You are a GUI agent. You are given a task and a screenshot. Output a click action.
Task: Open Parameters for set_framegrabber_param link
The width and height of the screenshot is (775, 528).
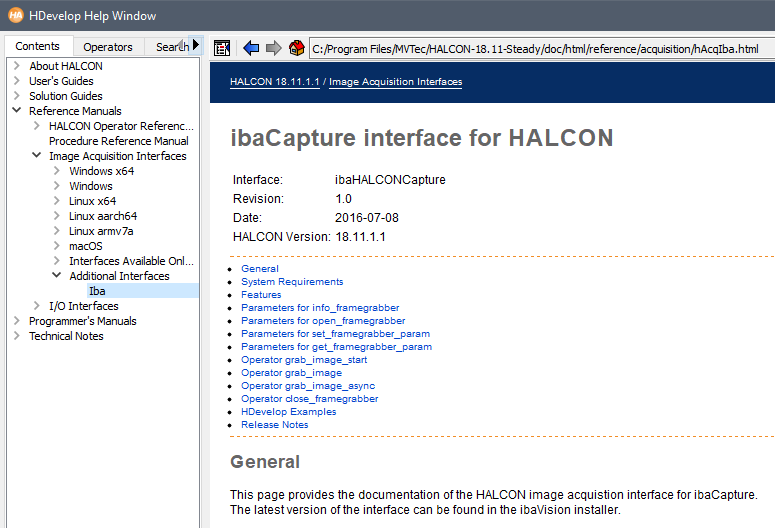[335, 333]
